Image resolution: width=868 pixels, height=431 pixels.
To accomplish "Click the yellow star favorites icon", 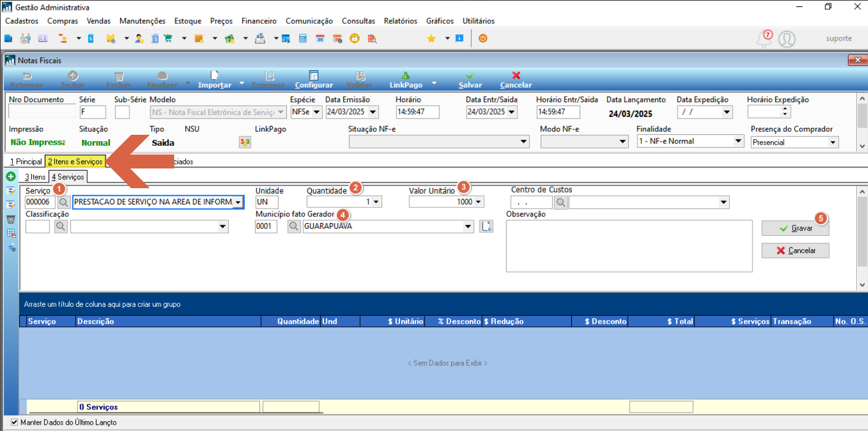I will 431,38.
